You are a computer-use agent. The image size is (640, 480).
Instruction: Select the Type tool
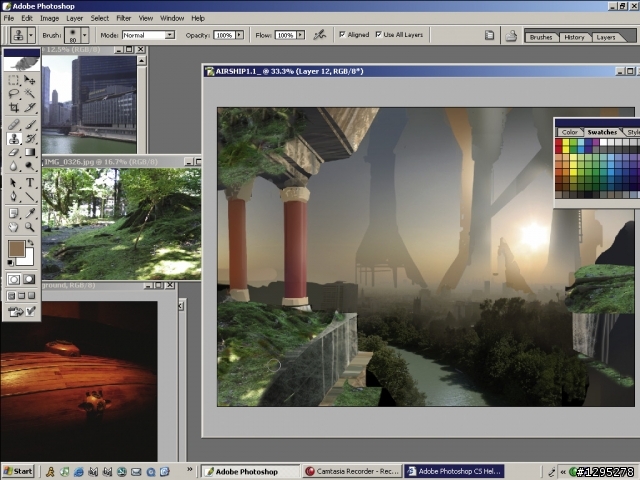coord(29,182)
